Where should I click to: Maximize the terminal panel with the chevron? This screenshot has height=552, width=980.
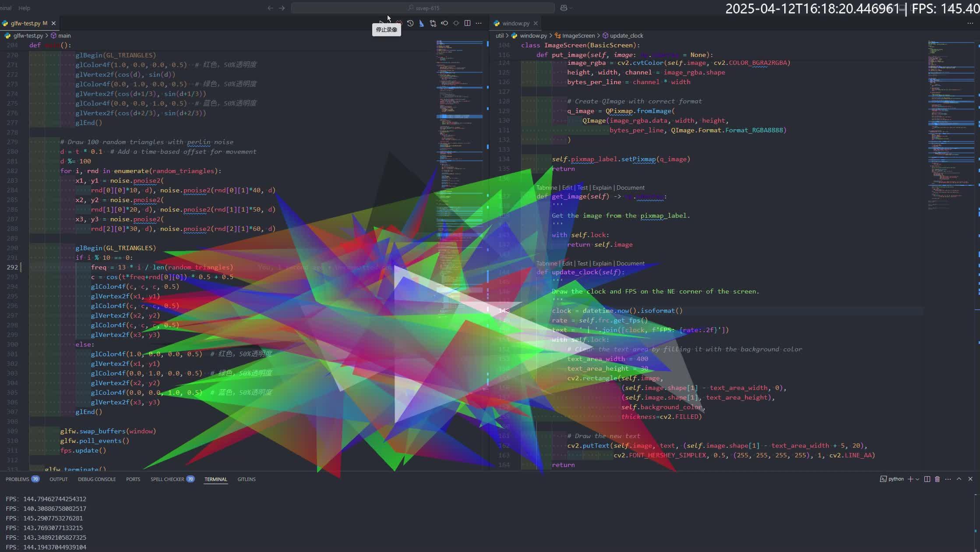click(x=959, y=479)
